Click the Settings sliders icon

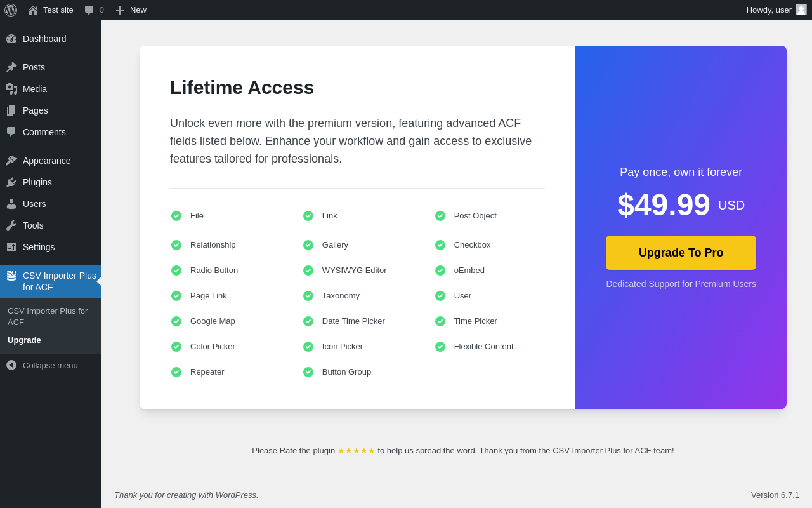11,247
